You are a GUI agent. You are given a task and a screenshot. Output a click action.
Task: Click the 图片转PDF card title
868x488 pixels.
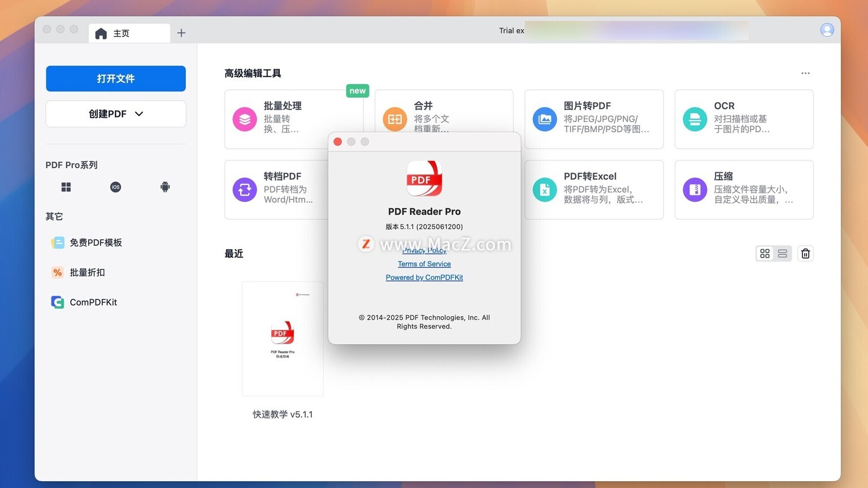pos(587,106)
